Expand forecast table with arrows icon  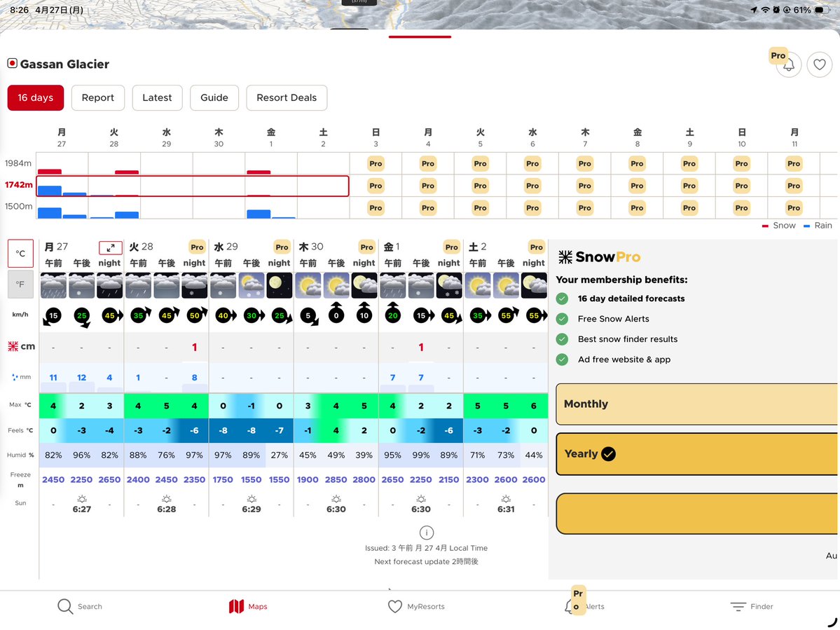(111, 247)
